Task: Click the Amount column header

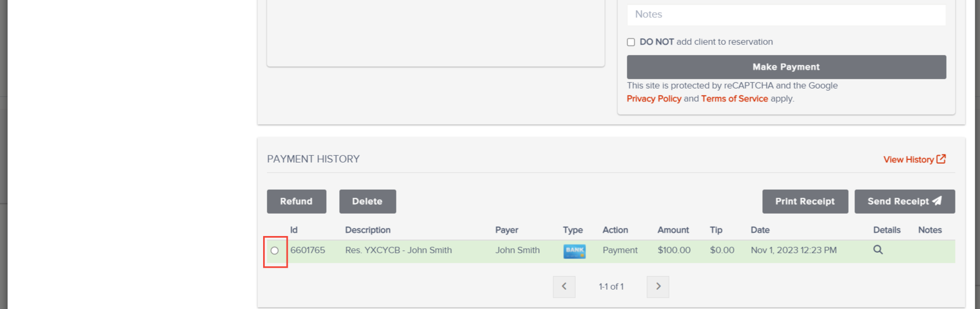Action: [673, 230]
